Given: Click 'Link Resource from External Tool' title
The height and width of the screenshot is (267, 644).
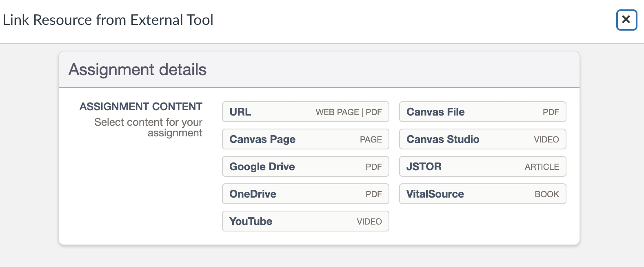Looking at the screenshot, I should pos(108,20).
